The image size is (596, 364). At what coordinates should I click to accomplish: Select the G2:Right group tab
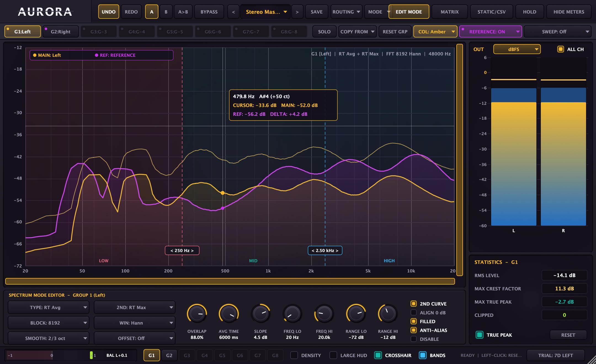pyautogui.click(x=61, y=32)
